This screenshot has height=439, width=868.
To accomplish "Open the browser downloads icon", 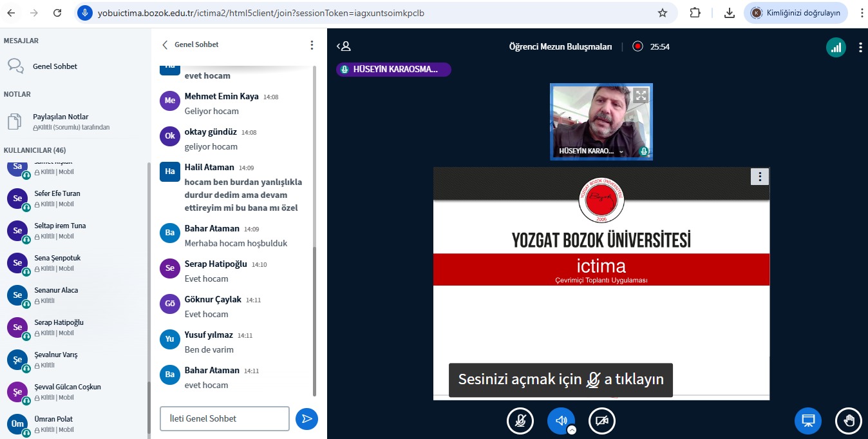I will (x=730, y=13).
